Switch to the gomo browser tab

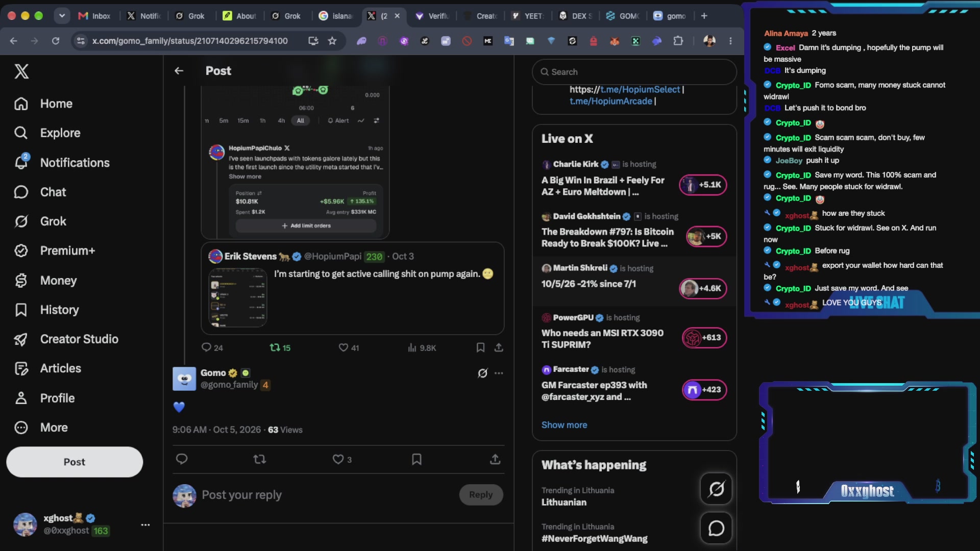[x=670, y=16]
